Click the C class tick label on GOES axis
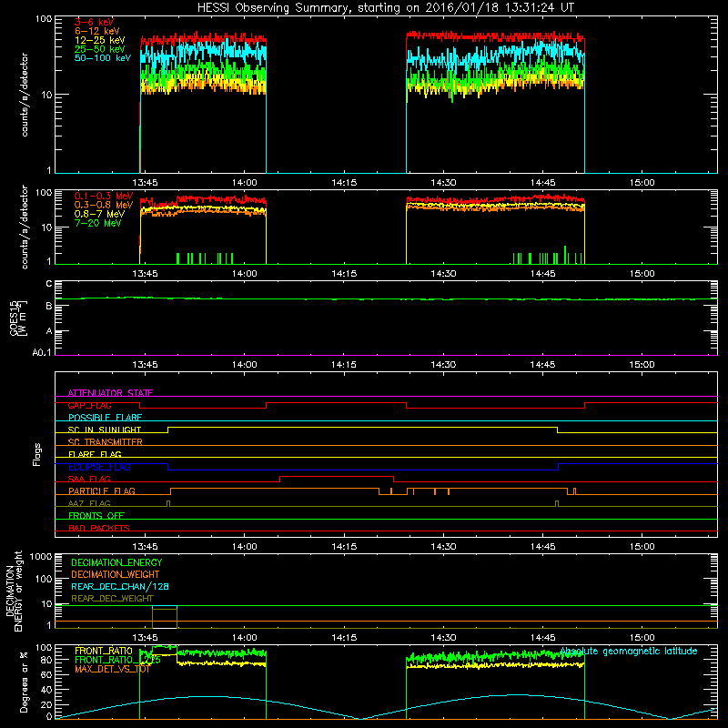This screenshot has height=728, width=728. point(49,284)
